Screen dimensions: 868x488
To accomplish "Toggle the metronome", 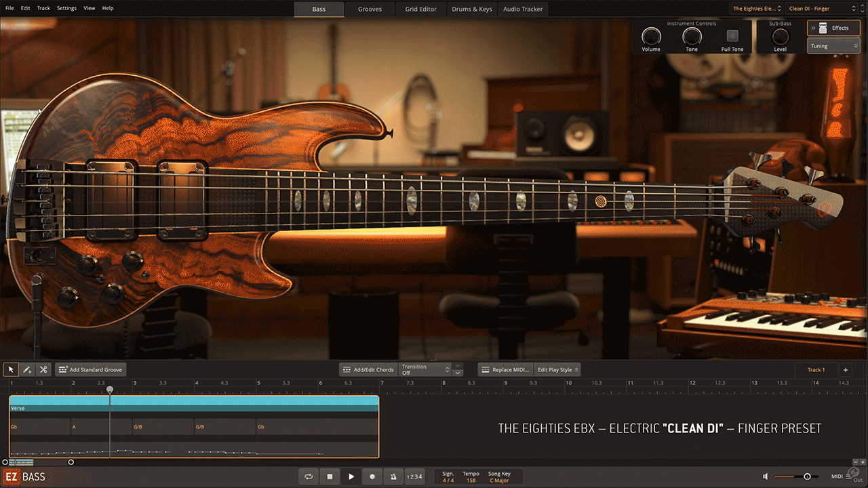I will [x=393, y=476].
